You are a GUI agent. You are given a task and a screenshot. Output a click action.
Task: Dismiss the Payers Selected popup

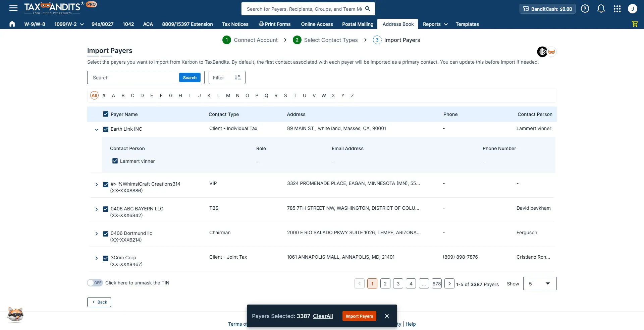click(x=387, y=316)
